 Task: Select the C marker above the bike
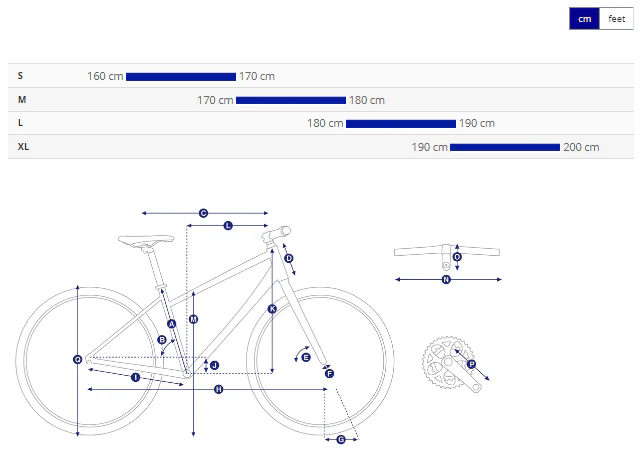[203, 213]
